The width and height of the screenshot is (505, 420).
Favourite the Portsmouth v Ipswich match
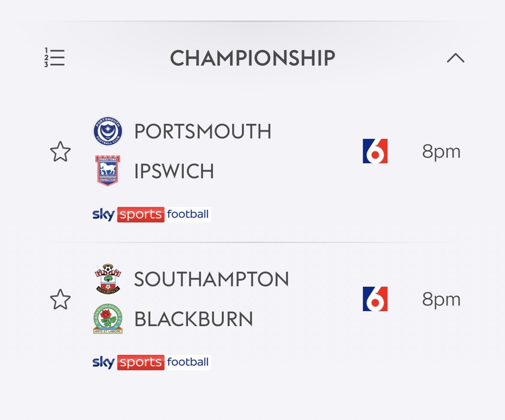pyautogui.click(x=60, y=152)
